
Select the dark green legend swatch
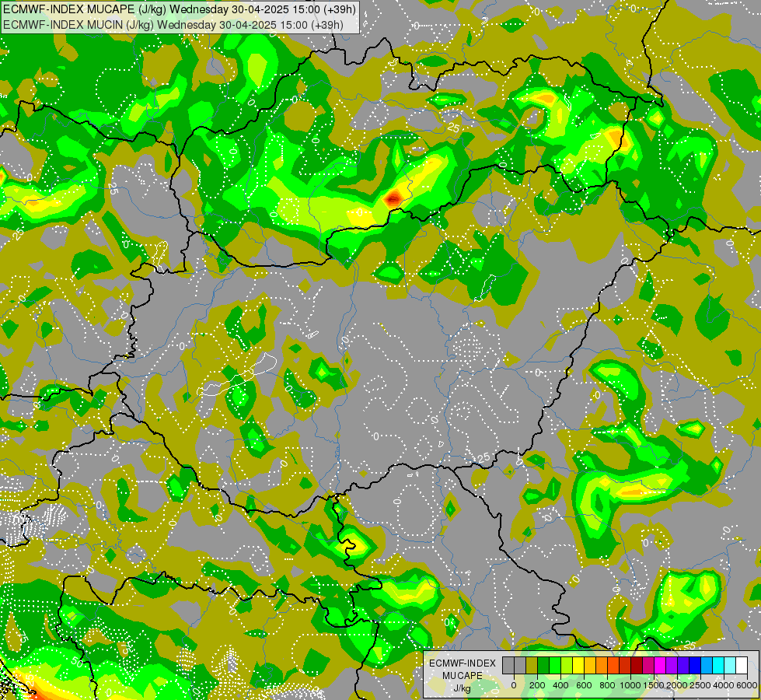(543, 665)
